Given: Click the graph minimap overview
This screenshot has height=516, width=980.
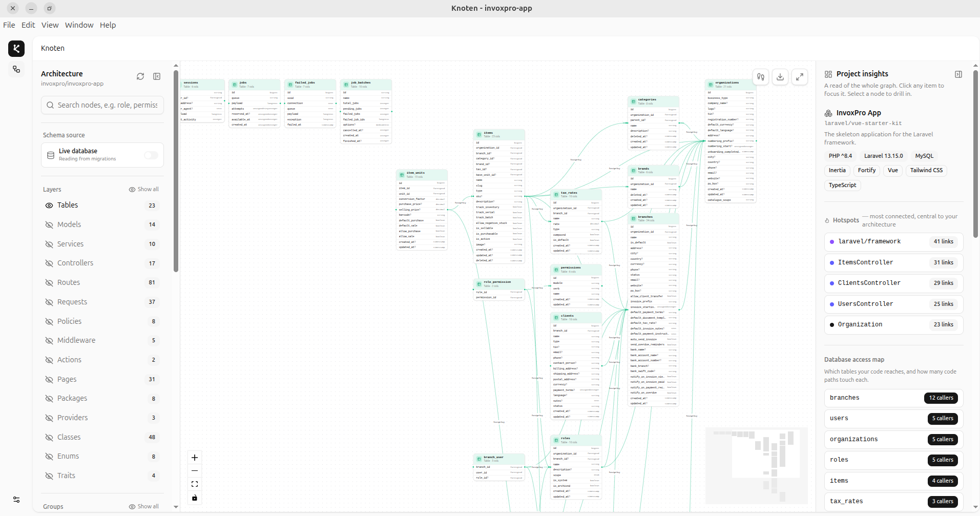Looking at the screenshot, I should 756,466.
